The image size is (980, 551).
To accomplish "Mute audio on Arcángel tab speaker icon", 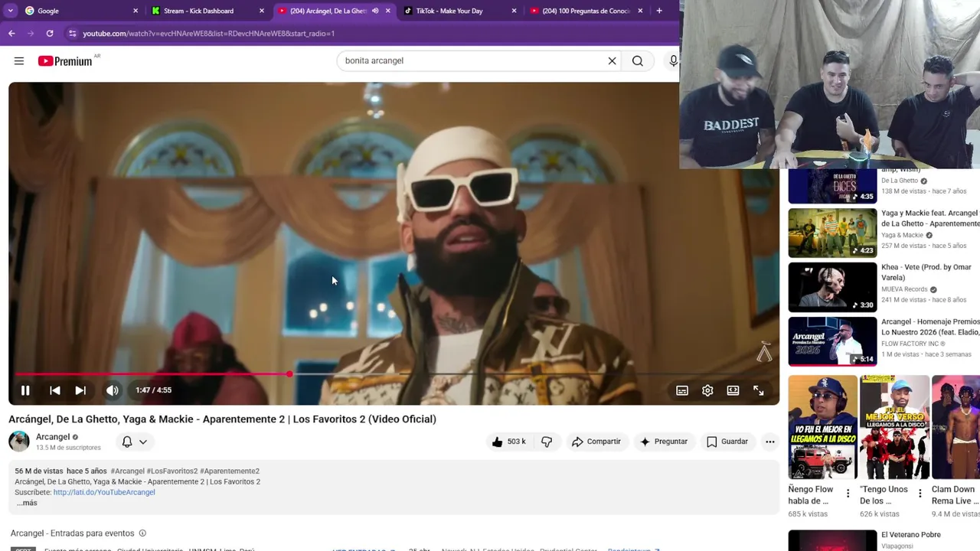I will (x=375, y=11).
